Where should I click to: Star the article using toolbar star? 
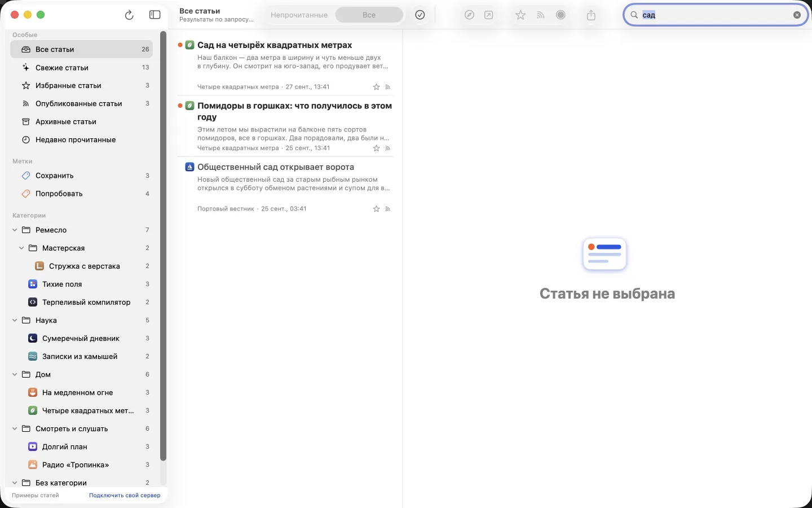point(520,15)
